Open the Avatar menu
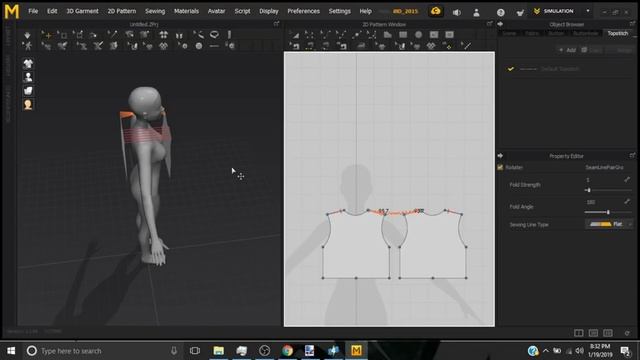640x360 pixels. [x=216, y=11]
